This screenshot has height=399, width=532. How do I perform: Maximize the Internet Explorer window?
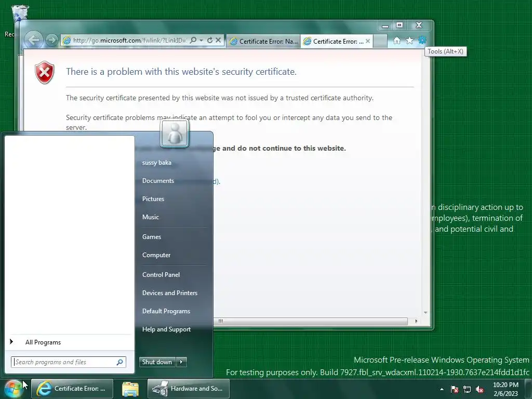400,25
